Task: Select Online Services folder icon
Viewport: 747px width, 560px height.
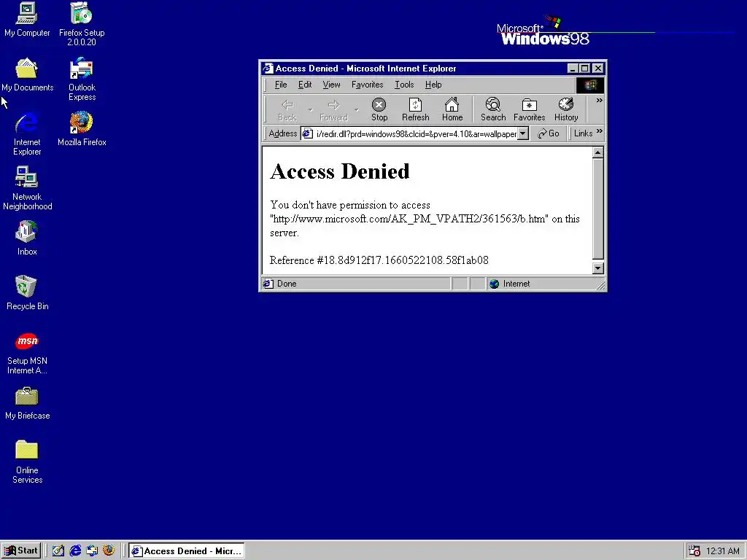Action: tap(27, 462)
